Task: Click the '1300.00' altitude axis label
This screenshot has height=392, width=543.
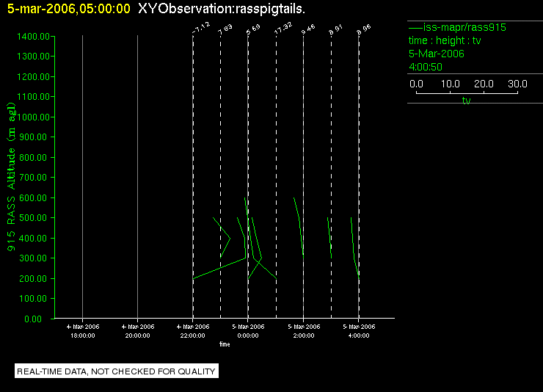Action: [x=33, y=56]
